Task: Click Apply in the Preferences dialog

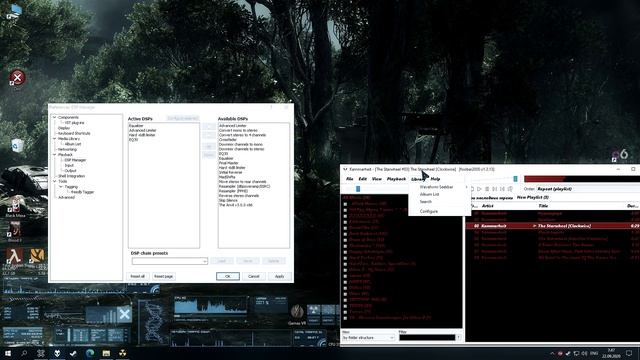Action: (x=279, y=276)
